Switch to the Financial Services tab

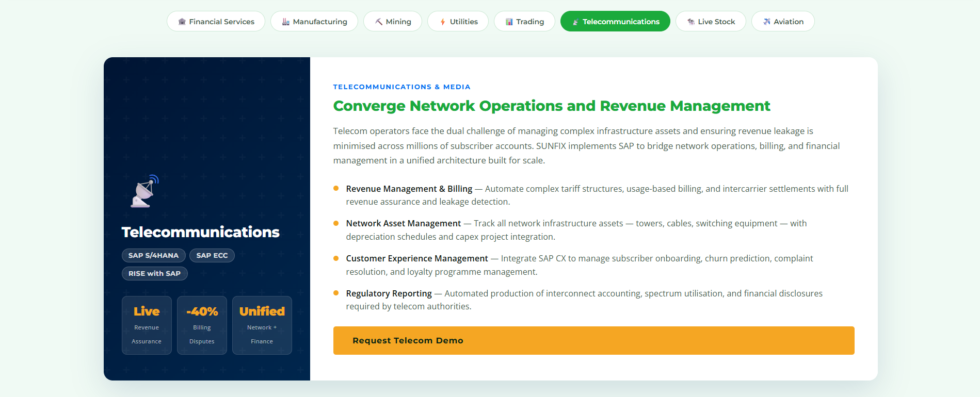click(x=216, y=21)
